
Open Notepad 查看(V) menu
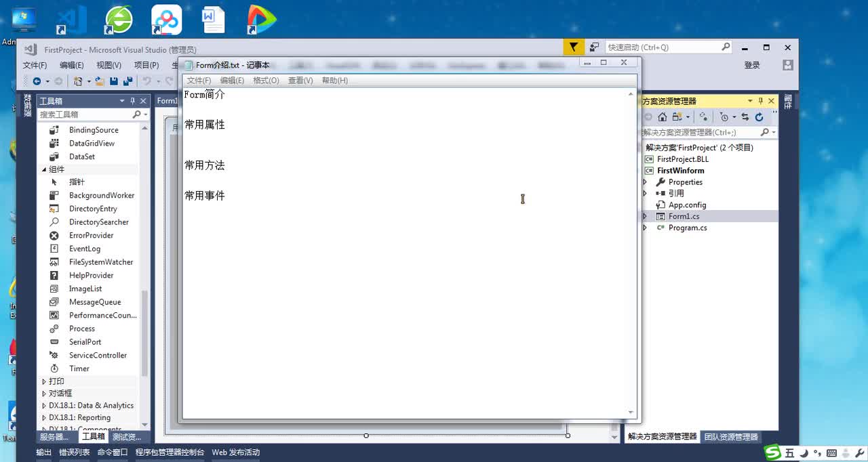300,80
